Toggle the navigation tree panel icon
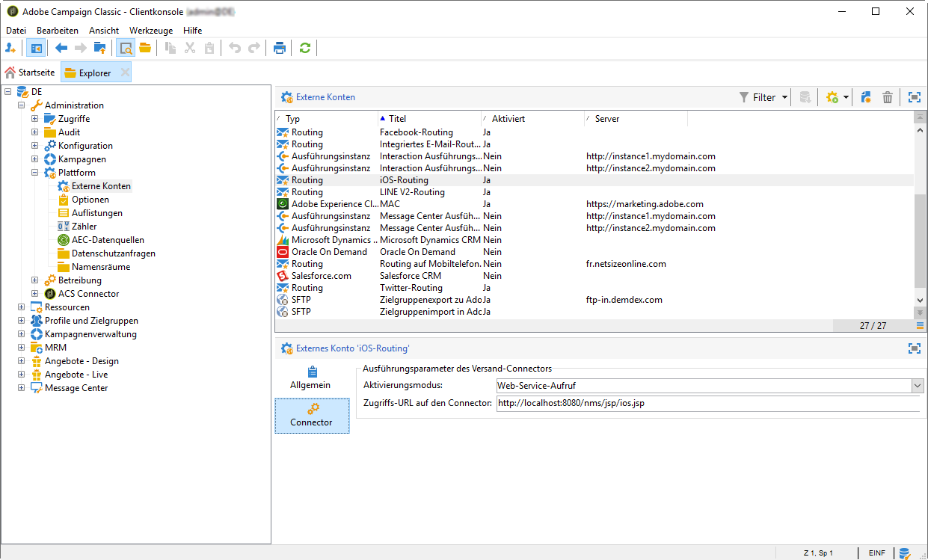Viewport: 928px width, 560px height. tap(36, 48)
